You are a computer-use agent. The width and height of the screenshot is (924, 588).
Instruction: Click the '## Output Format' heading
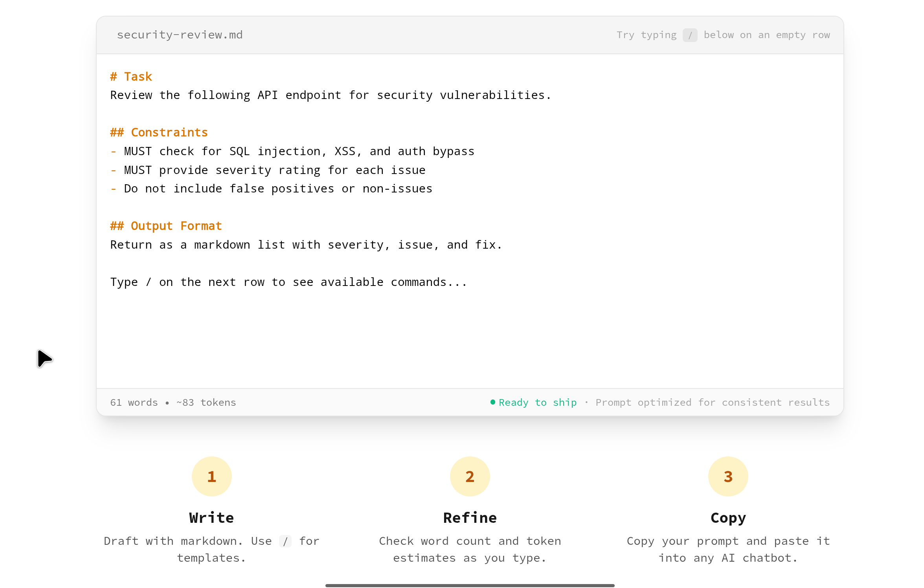pyautogui.click(x=165, y=225)
